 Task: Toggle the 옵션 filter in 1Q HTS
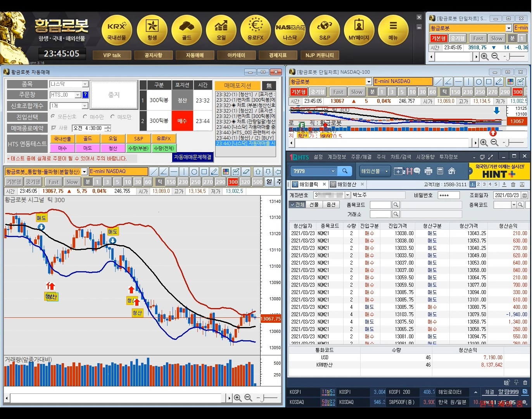(331, 204)
